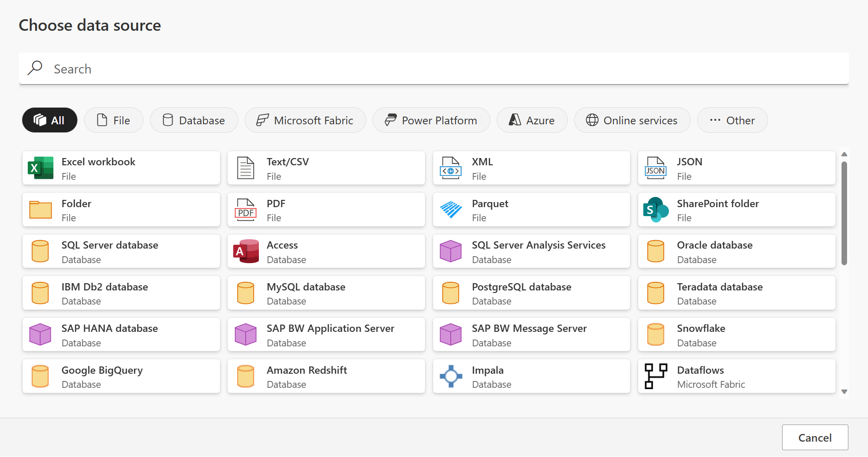
Task: Enable the File category filter
Action: coord(114,120)
